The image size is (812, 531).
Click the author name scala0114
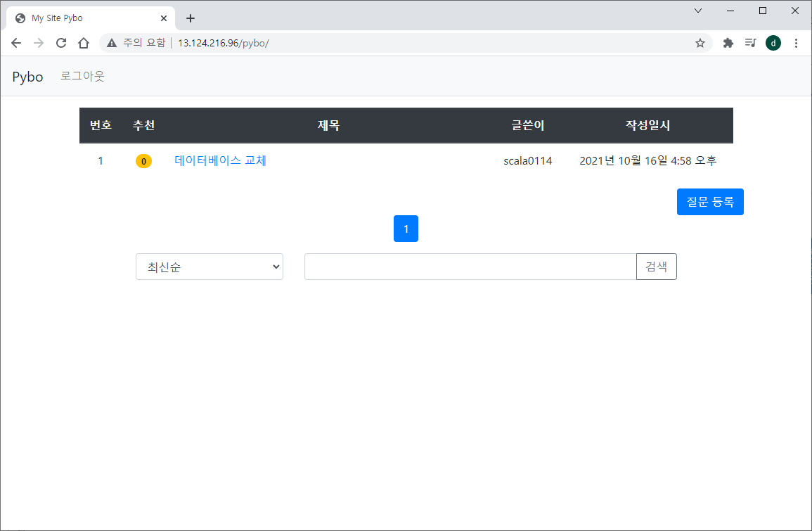click(x=528, y=160)
